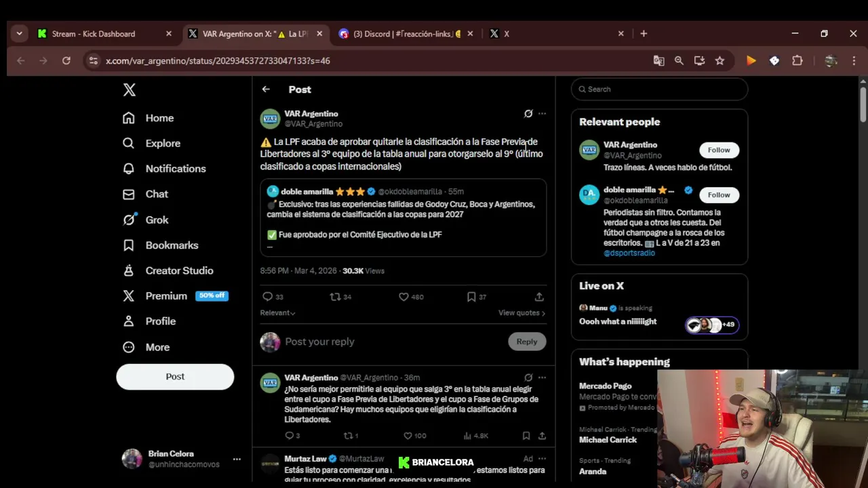Viewport: 868px width, 488px height.
Task: Open 30.3K Views on main post
Action: (363, 271)
